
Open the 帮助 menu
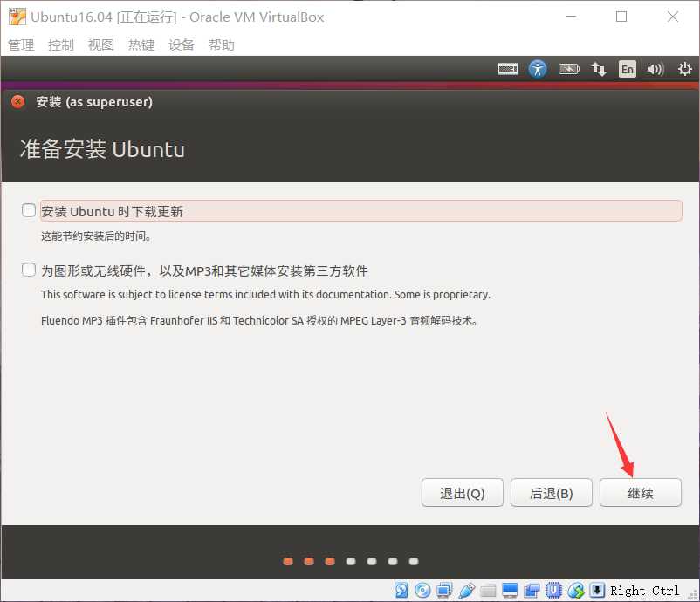222,44
